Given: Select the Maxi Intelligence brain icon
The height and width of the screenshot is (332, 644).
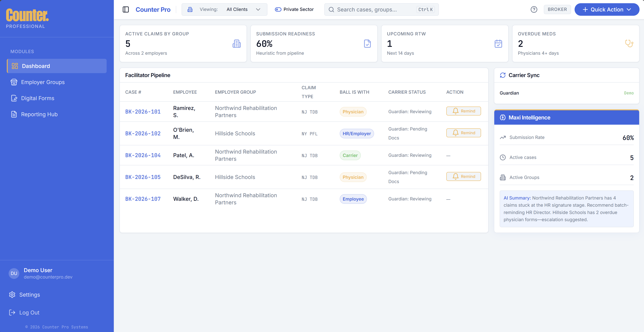Looking at the screenshot, I should click(x=503, y=117).
